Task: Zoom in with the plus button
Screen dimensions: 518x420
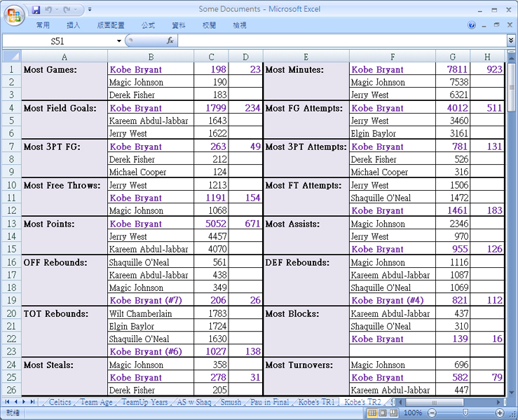Action: [x=500, y=413]
